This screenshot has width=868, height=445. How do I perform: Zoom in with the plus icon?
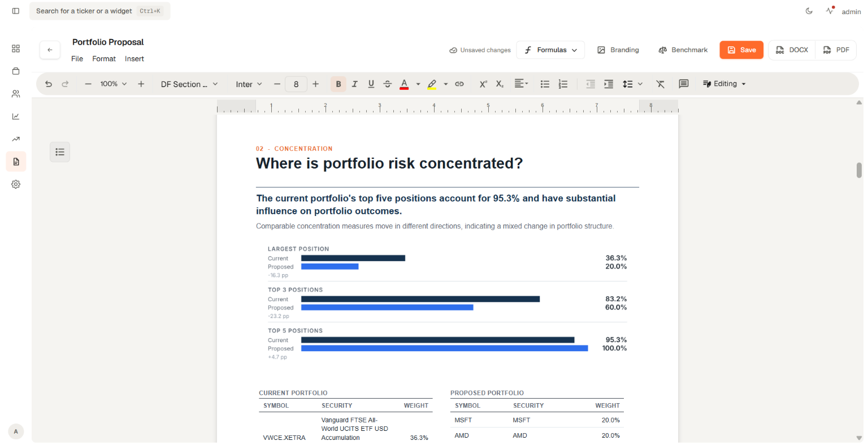[x=141, y=84]
